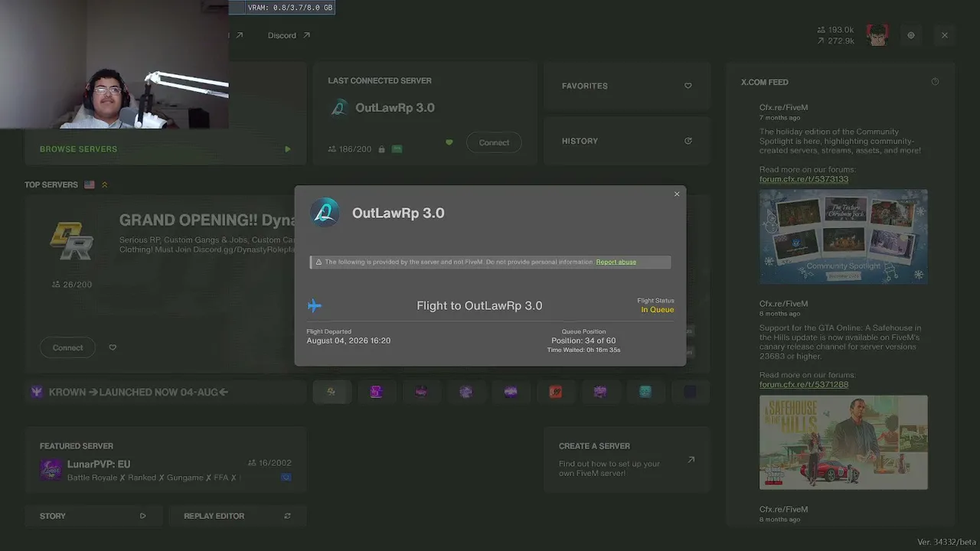This screenshot has width=980, height=551.
Task: Click the History refresh clock icon
Action: (x=688, y=141)
